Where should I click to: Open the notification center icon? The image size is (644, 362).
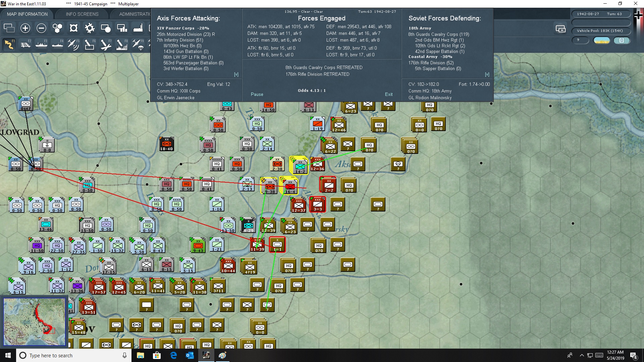pos(634,356)
